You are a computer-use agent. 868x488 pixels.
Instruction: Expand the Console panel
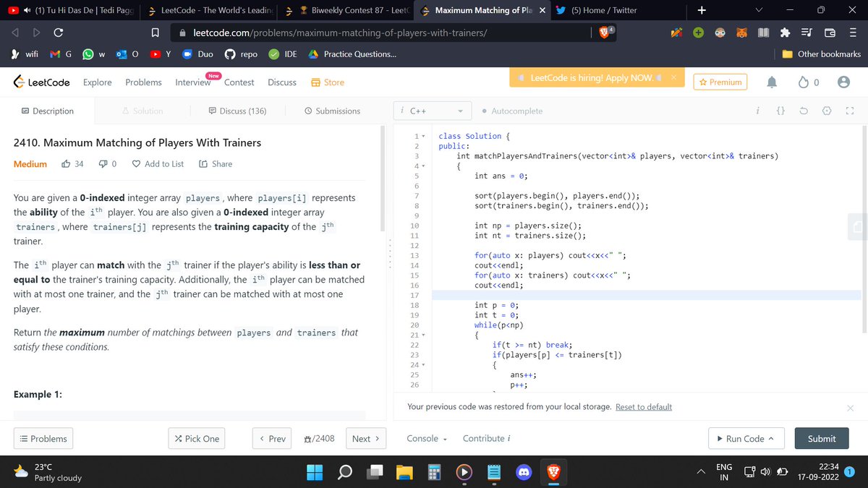[427, 439]
